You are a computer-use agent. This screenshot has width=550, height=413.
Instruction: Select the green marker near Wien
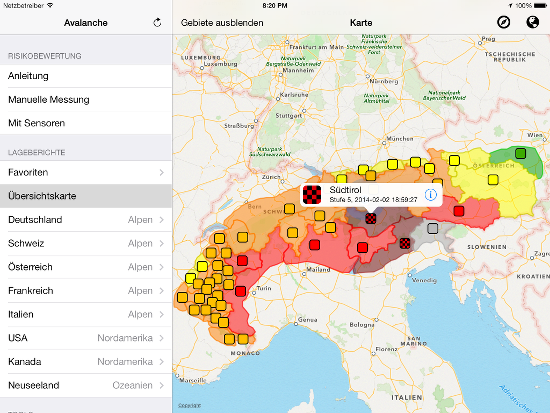pos(521,153)
